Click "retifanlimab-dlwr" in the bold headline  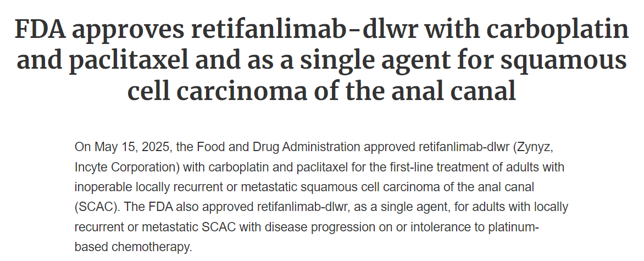point(305,29)
